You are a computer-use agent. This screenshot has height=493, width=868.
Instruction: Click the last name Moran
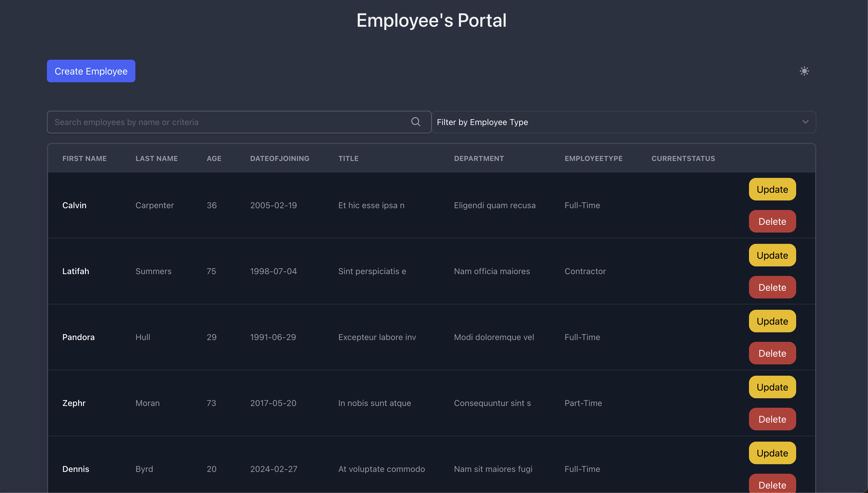pos(148,403)
